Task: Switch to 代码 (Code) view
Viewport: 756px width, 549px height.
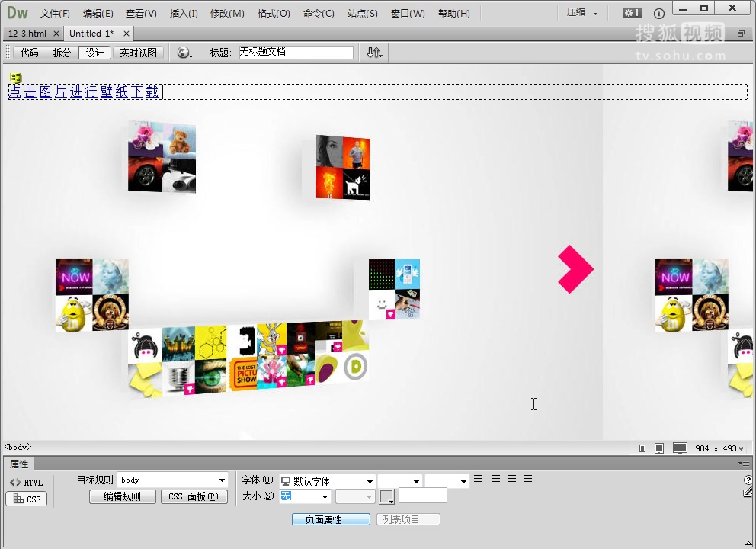Action: tap(30, 53)
